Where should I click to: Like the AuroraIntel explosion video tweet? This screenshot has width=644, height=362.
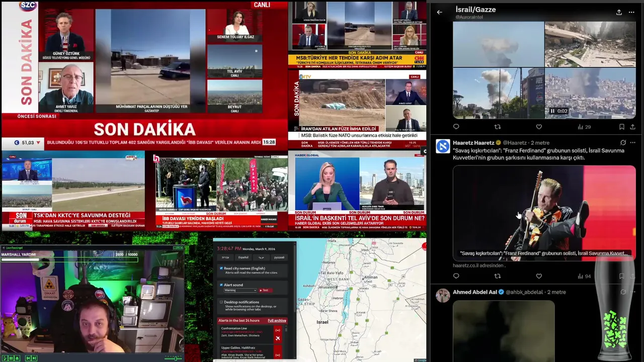click(x=539, y=127)
